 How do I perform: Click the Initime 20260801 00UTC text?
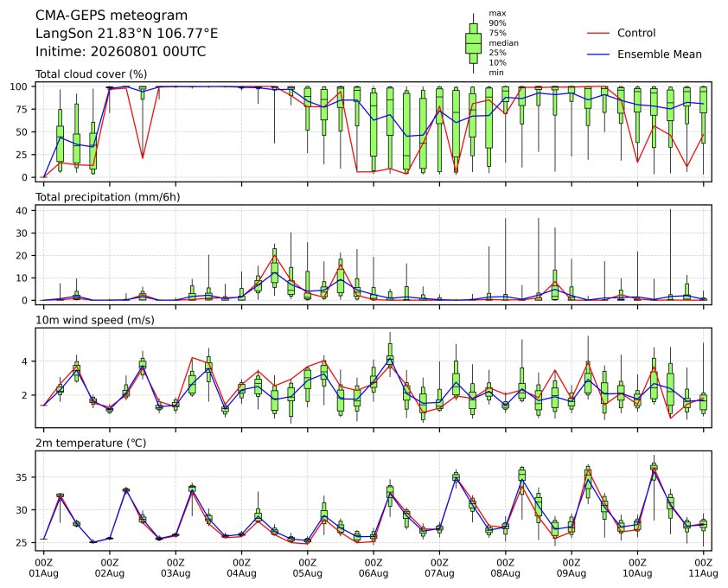(121, 51)
